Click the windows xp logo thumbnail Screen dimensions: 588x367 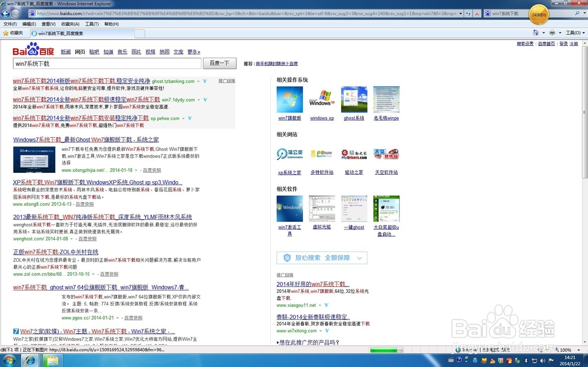click(x=322, y=99)
